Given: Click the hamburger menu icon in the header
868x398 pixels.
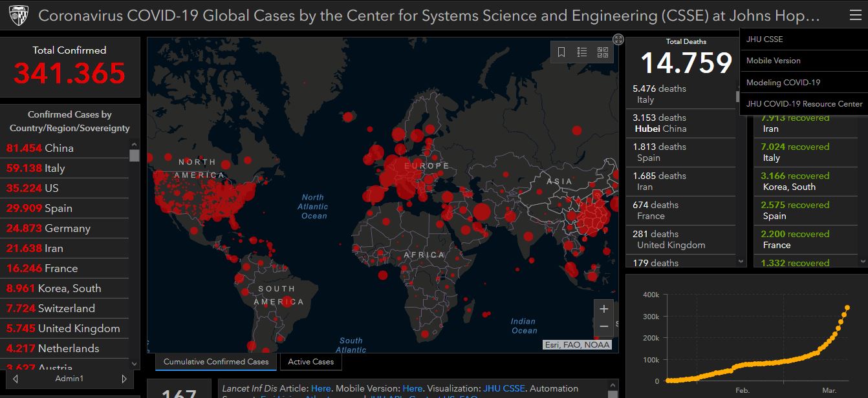Looking at the screenshot, I should (855, 16).
